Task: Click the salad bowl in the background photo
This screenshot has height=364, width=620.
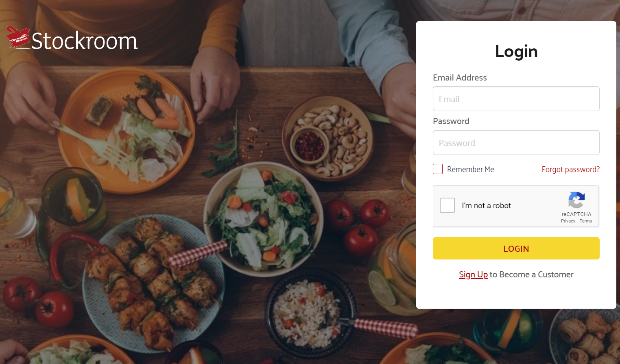Action: 264,219
